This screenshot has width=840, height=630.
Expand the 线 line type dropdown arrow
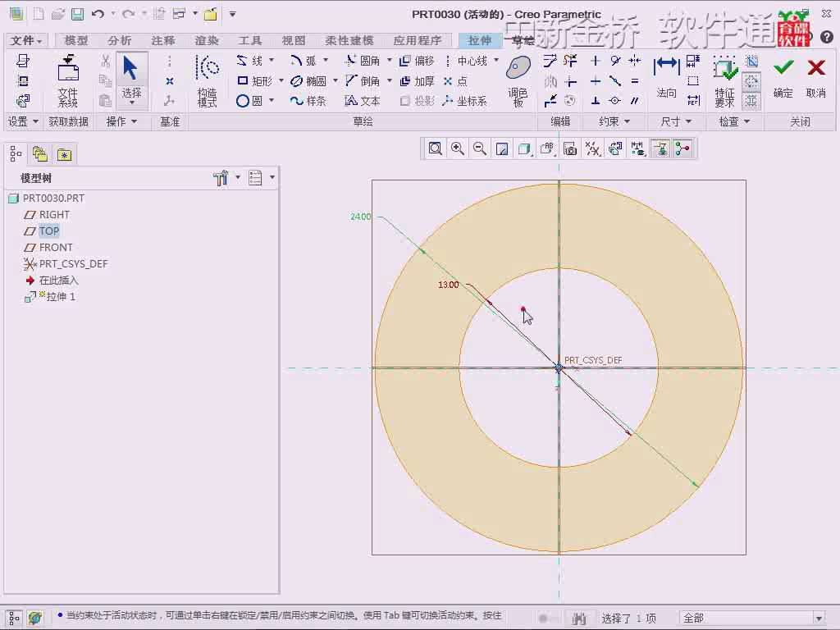click(272, 61)
